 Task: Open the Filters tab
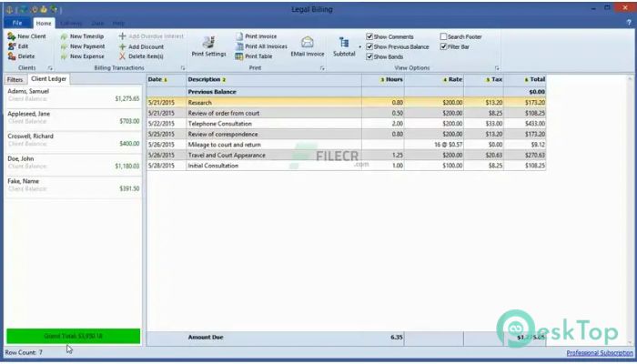[x=15, y=80]
